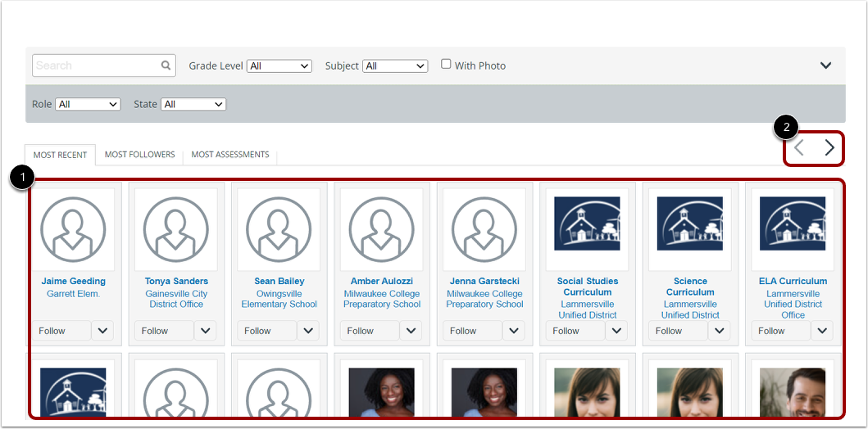The height and width of the screenshot is (429, 868).
Task: Open Social Studies Curriculum school logo
Action: point(588,224)
